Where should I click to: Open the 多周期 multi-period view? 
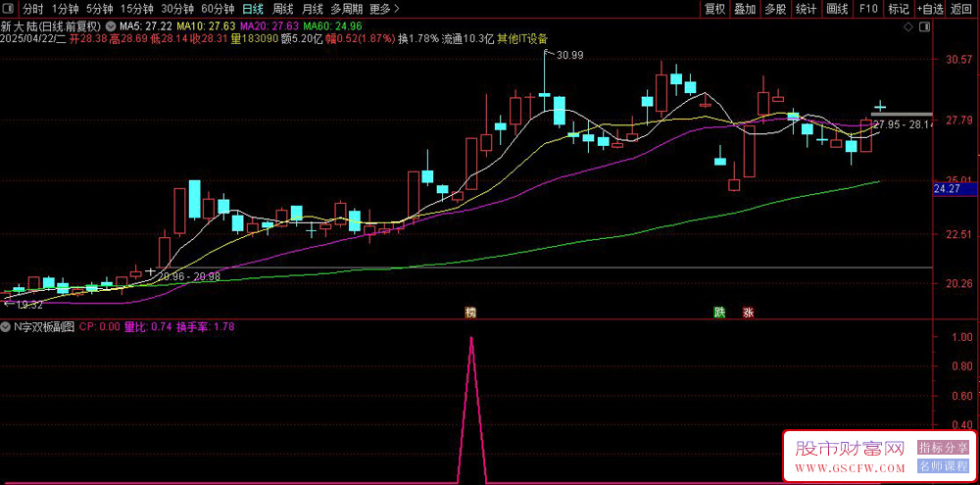[x=346, y=9]
